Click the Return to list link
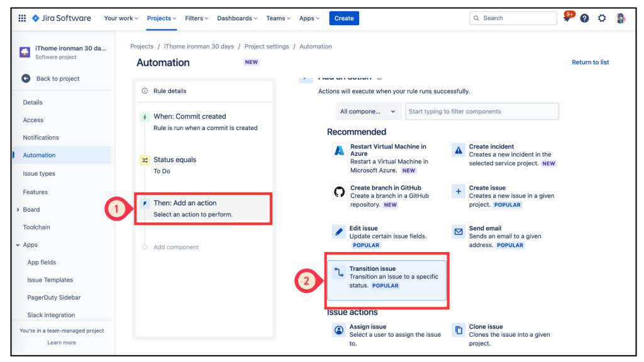The image size is (644, 362). 590,62
